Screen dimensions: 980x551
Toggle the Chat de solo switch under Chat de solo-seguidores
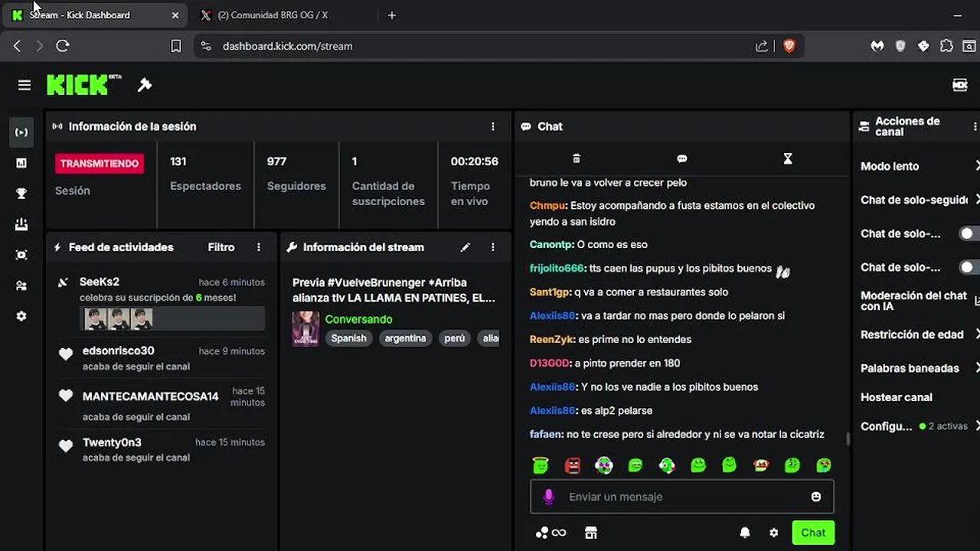(969, 233)
